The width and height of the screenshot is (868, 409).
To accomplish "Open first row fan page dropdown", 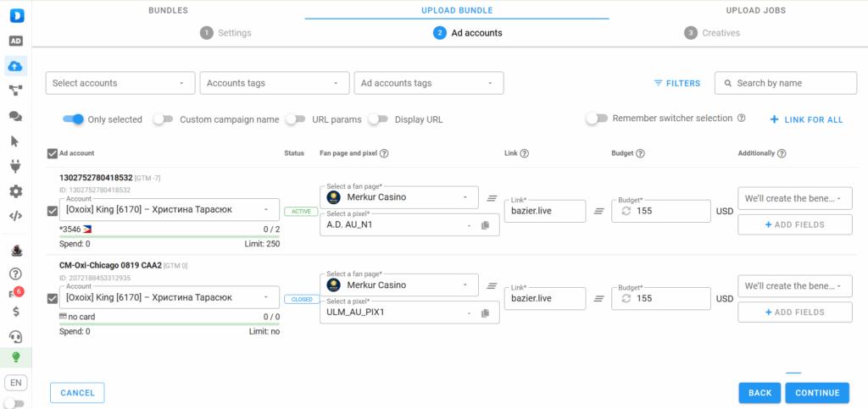I will coord(399,196).
